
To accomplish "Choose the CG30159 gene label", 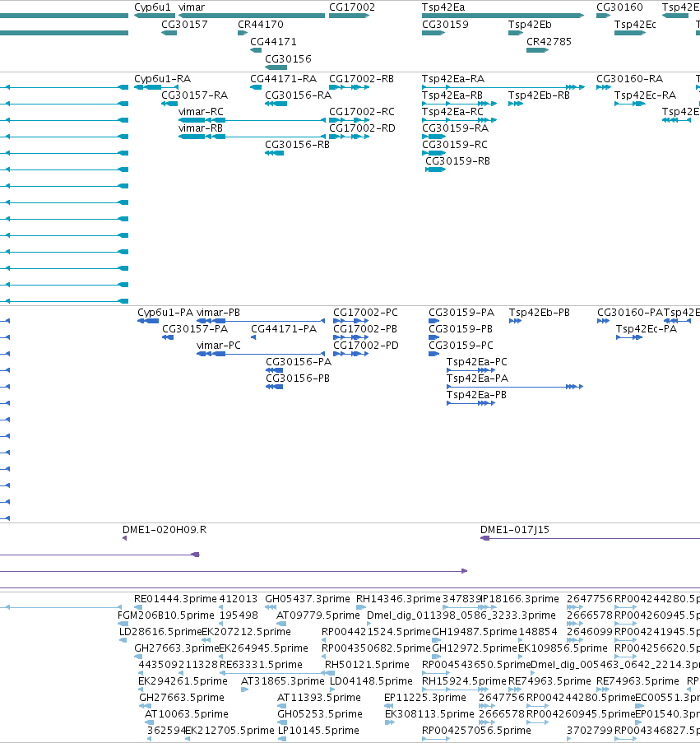I will pyautogui.click(x=445, y=24).
